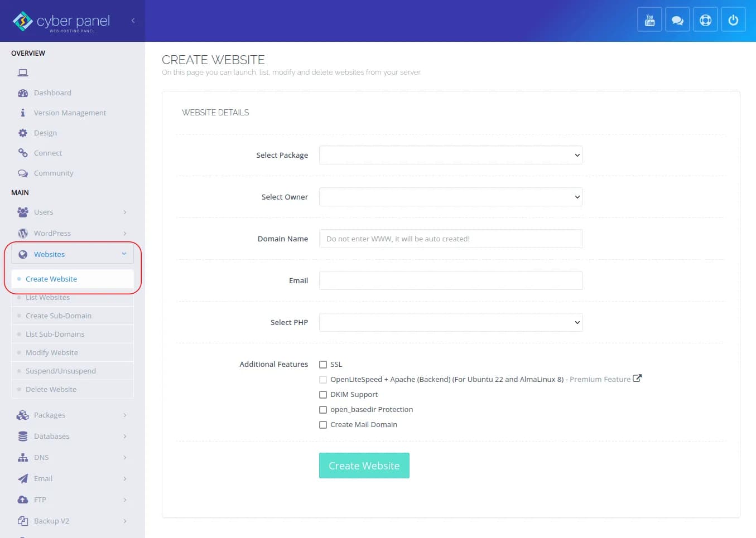Click the Databases stack icon
This screenshot has height=538, width=756.
click(x=23, y=436)
